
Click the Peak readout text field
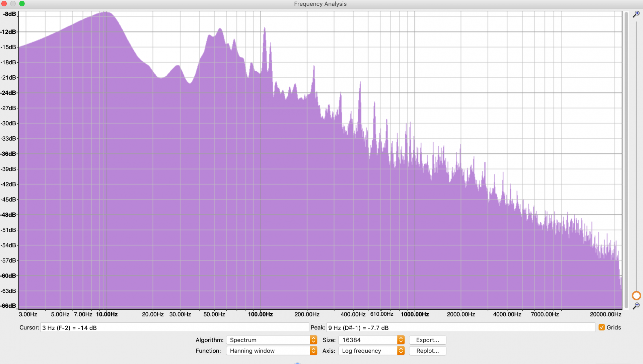(x=460, y=327)
